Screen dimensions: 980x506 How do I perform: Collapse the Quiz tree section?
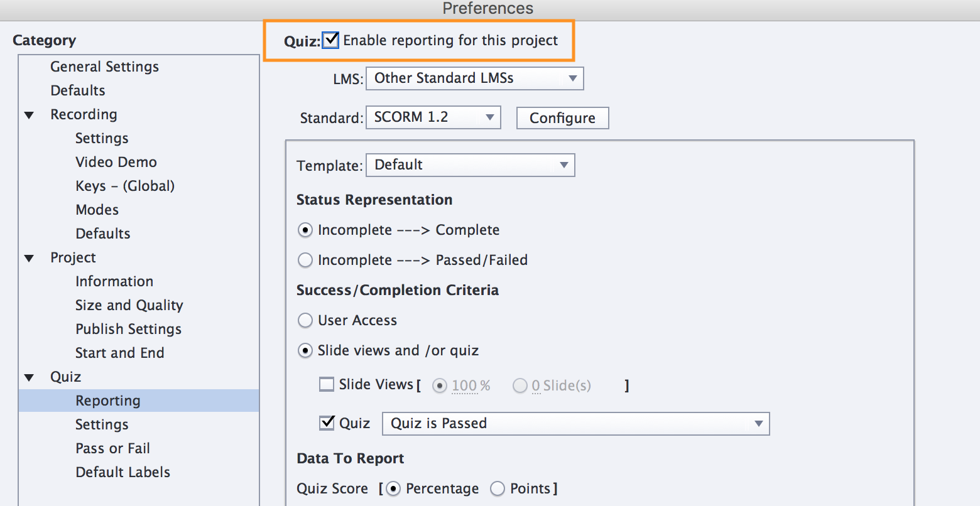pyautogui.click(x=30, y=377)
